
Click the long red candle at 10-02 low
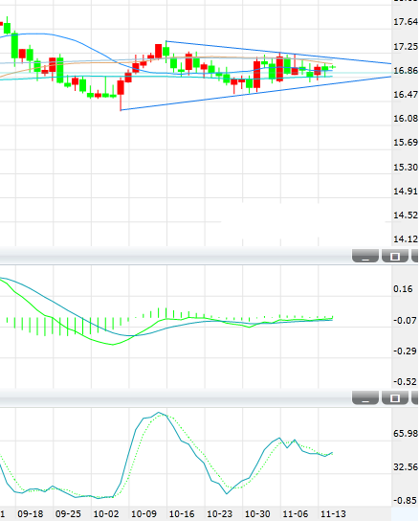(x=121, y=88)
